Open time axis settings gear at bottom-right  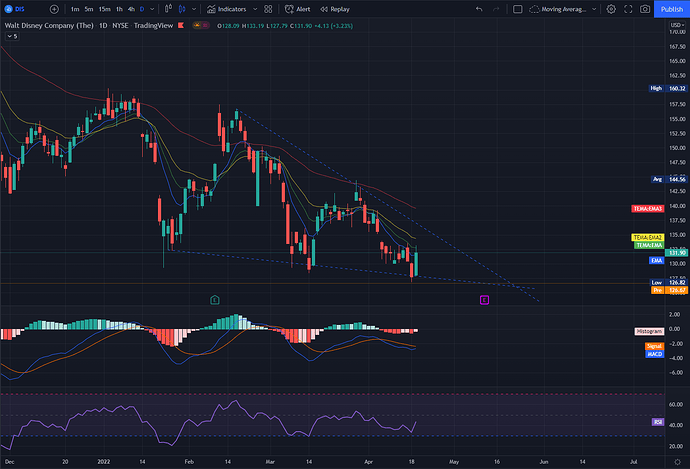pos(678,462)
